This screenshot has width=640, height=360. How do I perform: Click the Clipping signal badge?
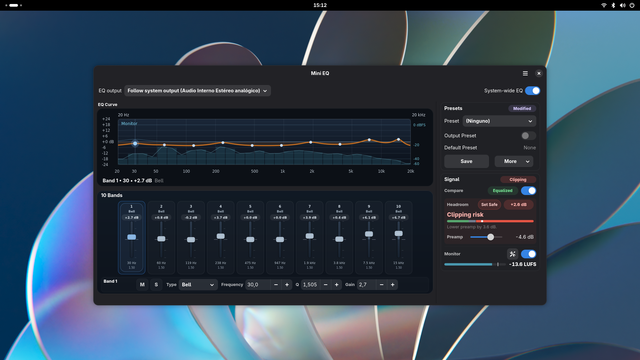pos(518,180)
